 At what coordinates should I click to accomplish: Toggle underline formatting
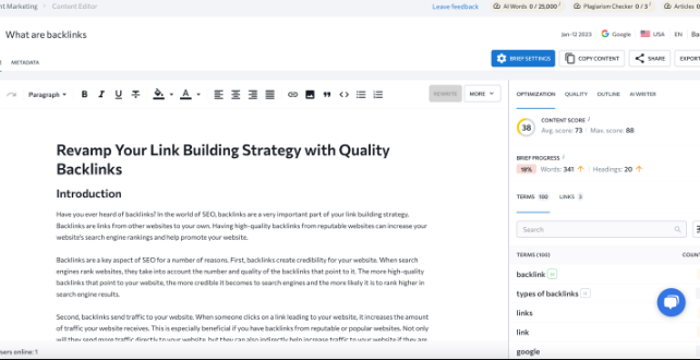[118, 94]
